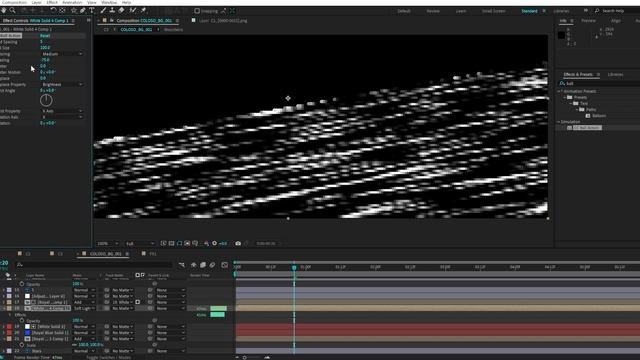Click the Frame Blending icon in timeline
640x360 pixels.
point(203,265)
